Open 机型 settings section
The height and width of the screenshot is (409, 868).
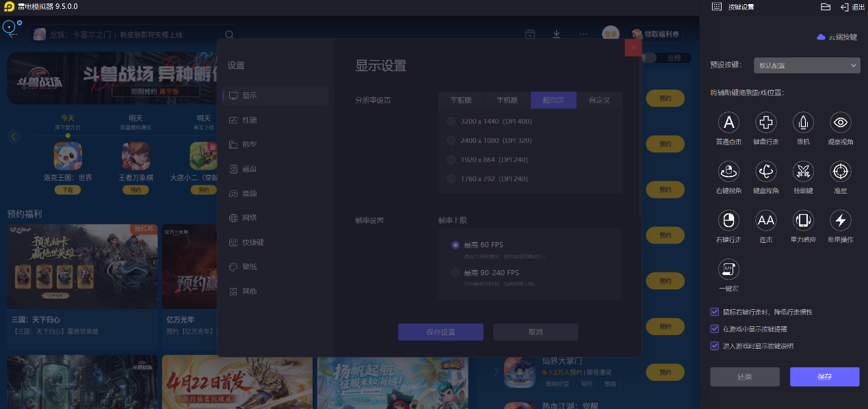click(276, 144)
